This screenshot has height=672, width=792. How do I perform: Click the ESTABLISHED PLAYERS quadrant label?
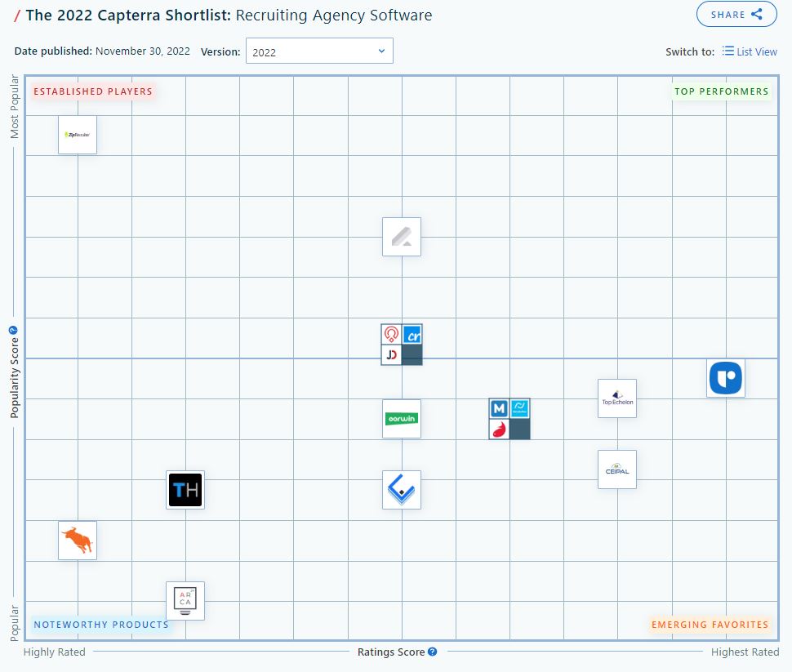click(93, 91)
